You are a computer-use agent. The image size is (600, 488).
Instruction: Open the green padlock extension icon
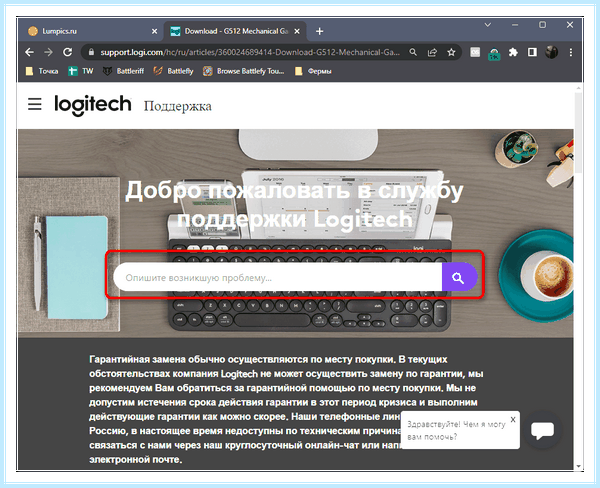[494, 54]
